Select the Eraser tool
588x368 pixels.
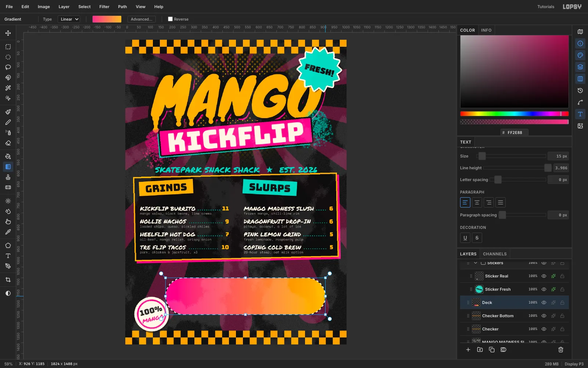click(8, 143)
